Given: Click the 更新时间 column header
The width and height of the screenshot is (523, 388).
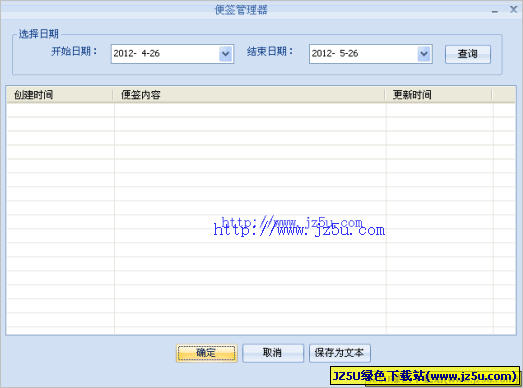Looking at the screenshot, I should point(438,95).
